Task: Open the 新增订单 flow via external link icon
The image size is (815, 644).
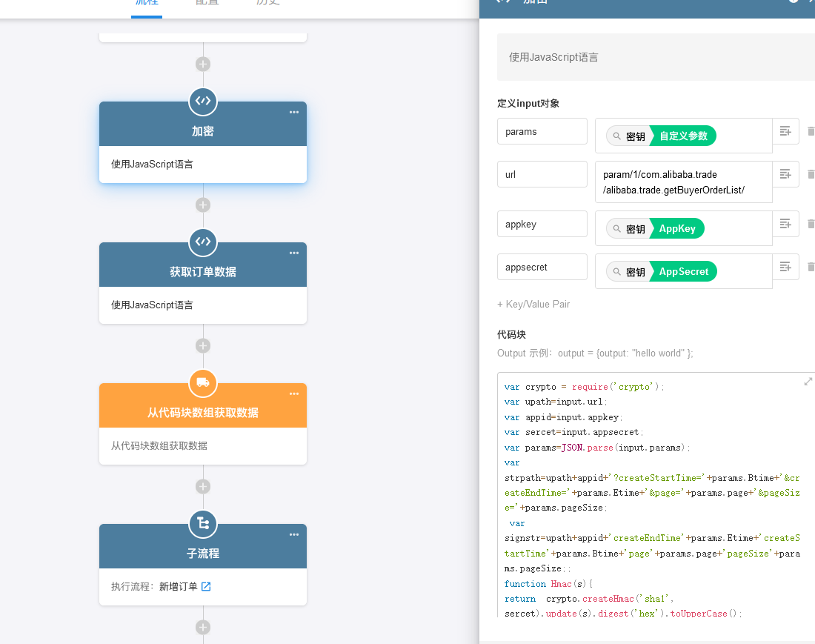Action: click(x=207, y=587)
